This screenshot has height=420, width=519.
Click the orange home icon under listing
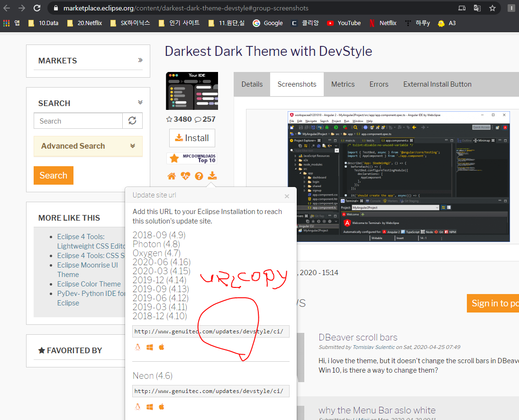(172, 176)
